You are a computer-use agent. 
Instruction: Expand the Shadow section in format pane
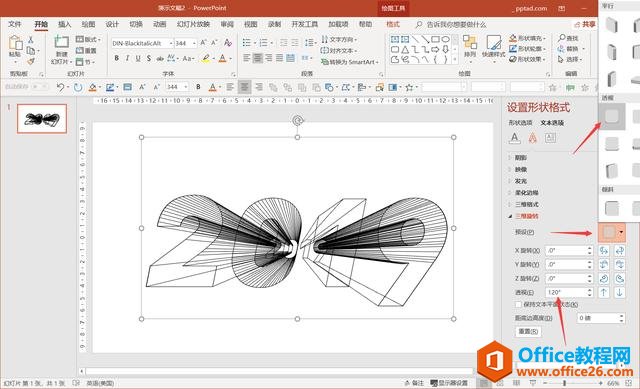(x=520, y=158)
